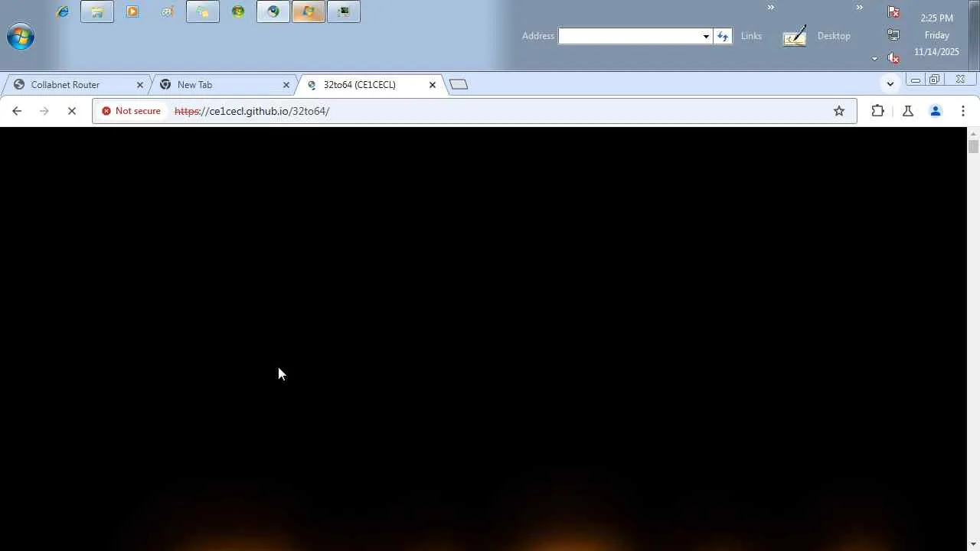Open a new browser tab

pyautogui.click(x=459, y=84)
